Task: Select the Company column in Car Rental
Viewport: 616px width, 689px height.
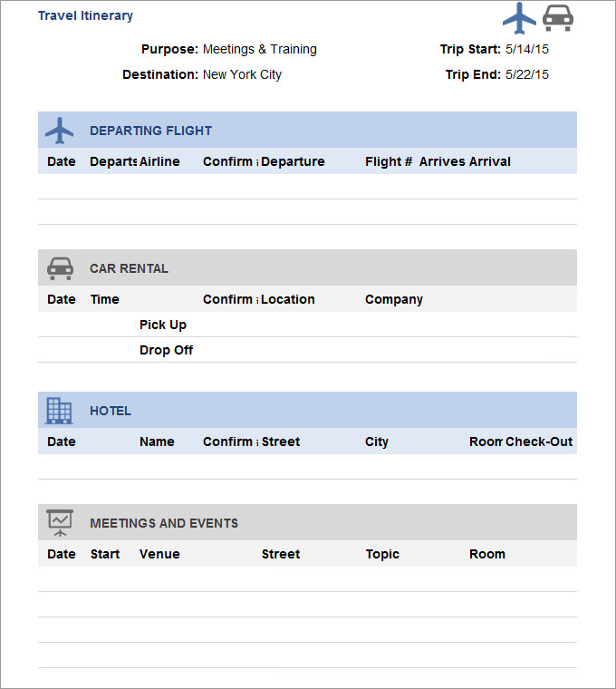Action: [x=394, y=299]
